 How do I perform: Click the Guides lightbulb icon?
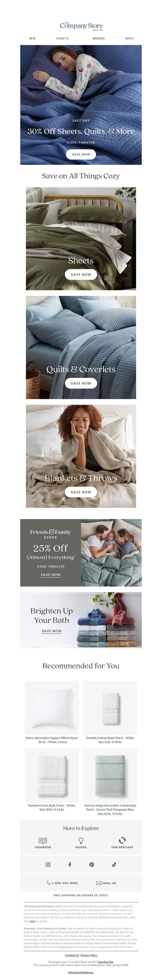tap(81, 840)
